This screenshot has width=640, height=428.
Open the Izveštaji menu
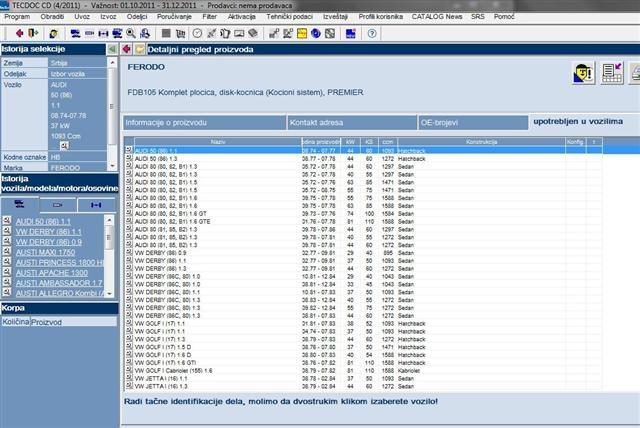pos(336,17)
